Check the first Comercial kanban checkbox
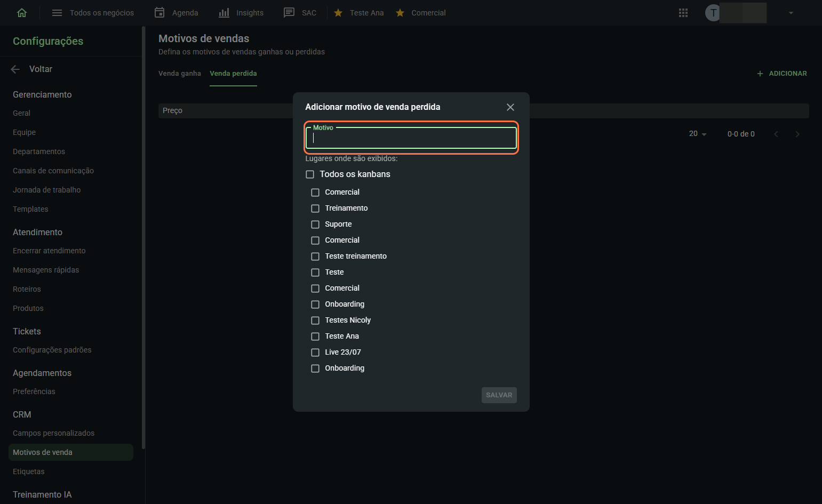822x504 pixels. click(x=315, y=193)
